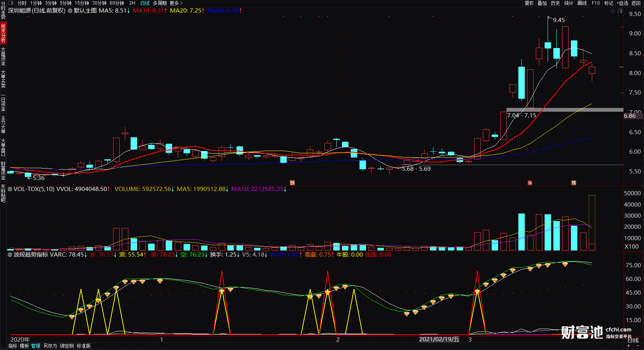This screenshot has height=350, width=644.
Task: Click 模板 at bottom bar
Action: coord(24,346)
